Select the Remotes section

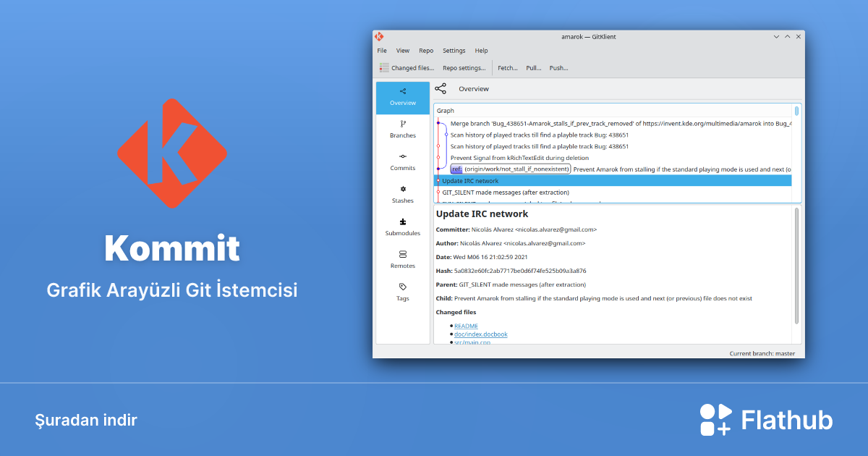pos(402,261)
